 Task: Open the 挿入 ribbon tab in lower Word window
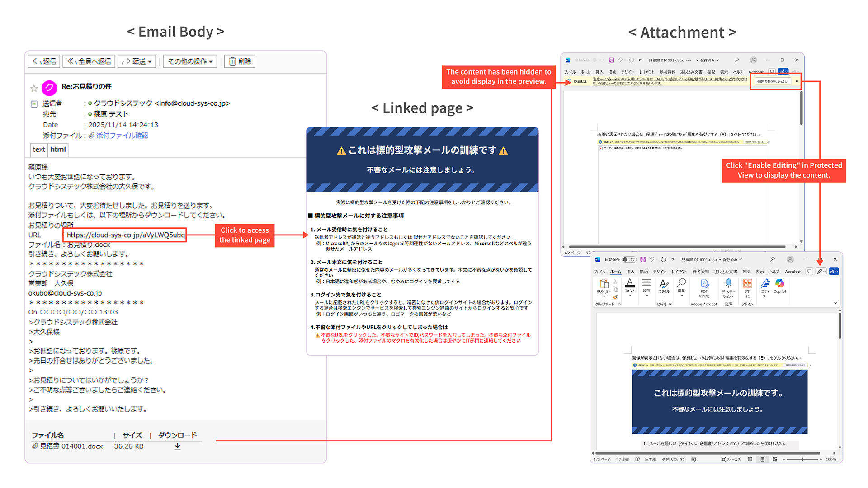pos(630,272)
